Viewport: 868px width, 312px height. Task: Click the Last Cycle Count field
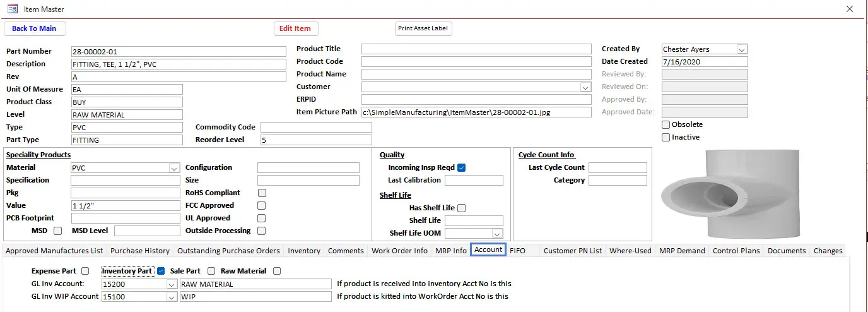pyautogui.click(x=618, y=168)
